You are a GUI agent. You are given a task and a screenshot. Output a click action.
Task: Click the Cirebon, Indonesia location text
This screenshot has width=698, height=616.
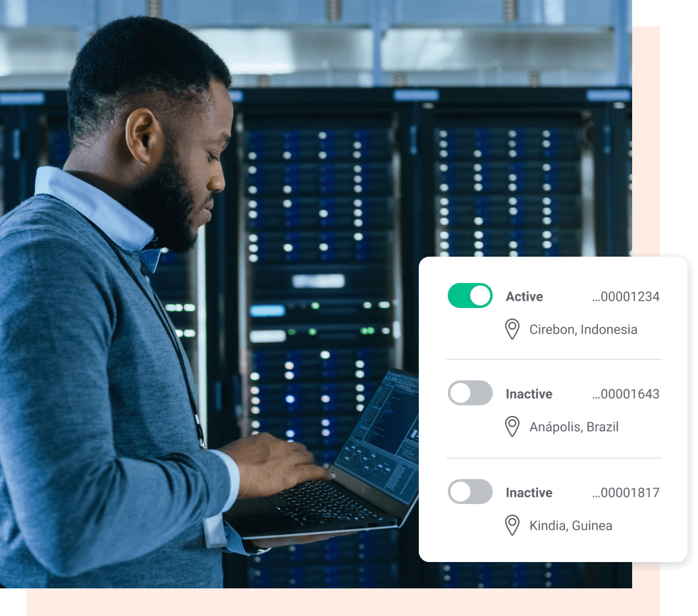point(583,330)
